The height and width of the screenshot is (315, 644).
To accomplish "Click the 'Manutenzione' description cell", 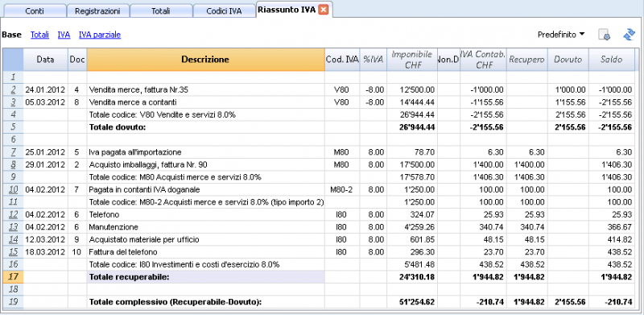I will point(205,227).
